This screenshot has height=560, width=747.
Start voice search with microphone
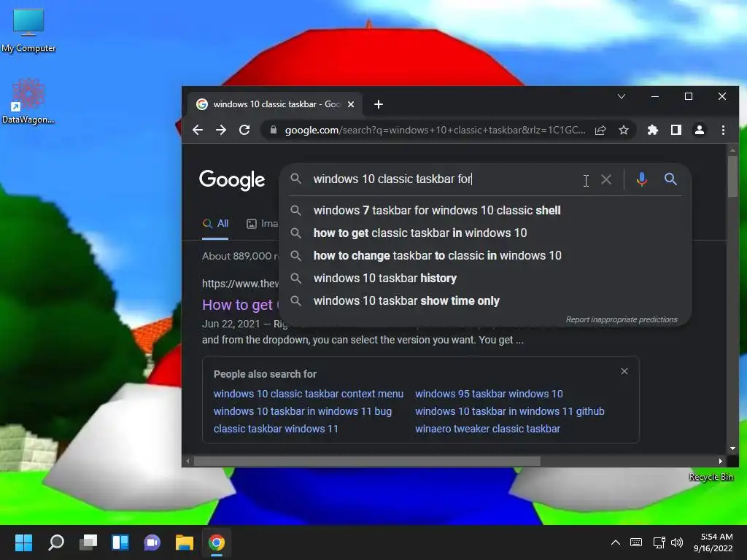point(642,179)
